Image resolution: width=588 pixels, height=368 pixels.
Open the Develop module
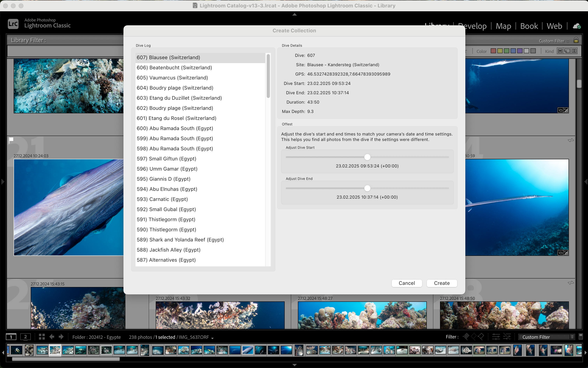click(x=472, y=26)
